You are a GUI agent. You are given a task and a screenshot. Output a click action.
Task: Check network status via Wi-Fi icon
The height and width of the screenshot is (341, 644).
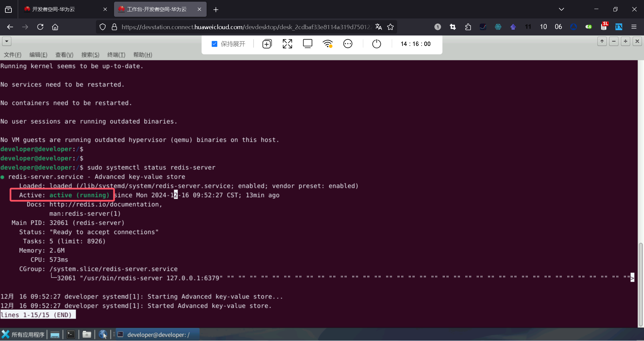[x=328, y=44]
